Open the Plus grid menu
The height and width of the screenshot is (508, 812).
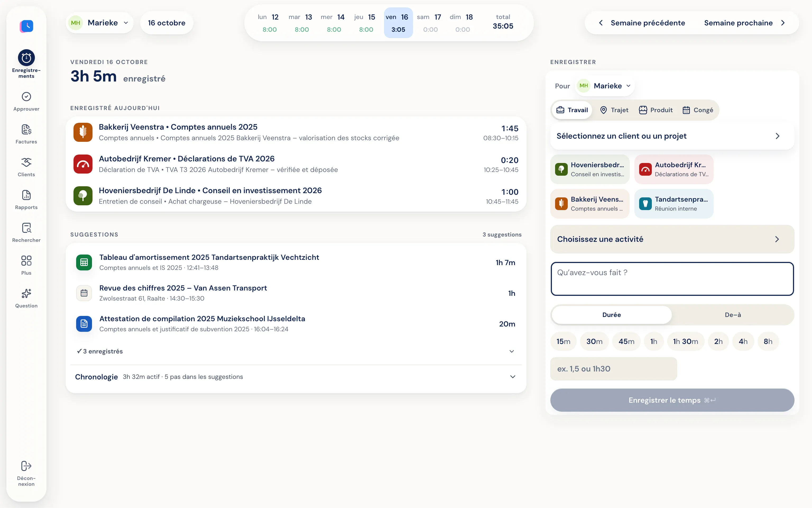pos(26,265)
